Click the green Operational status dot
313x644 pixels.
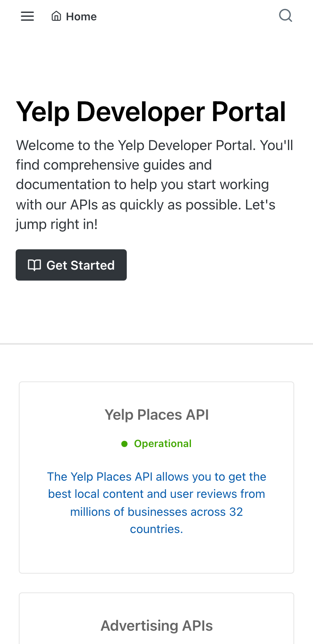(124, 444)
